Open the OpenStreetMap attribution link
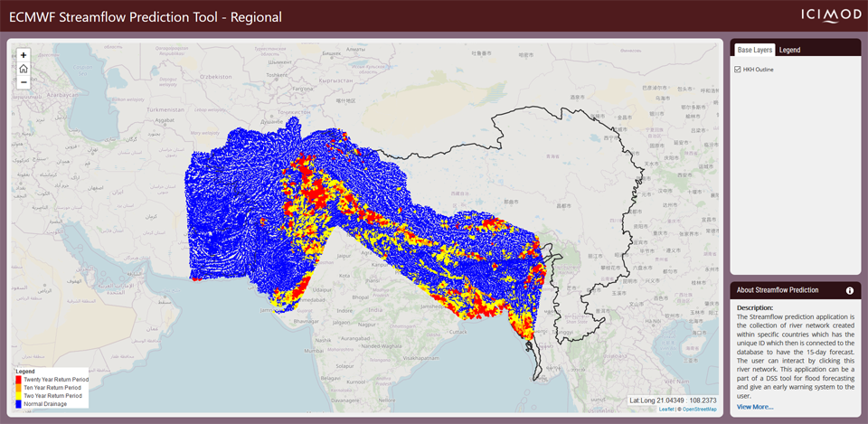Screen dimensions: 868x424 (x=699, y=410)
